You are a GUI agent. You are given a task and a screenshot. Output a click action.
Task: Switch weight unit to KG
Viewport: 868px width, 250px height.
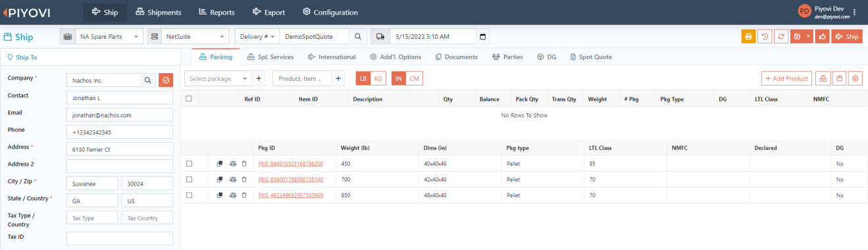pyautogui.click(x=378, y=78)
